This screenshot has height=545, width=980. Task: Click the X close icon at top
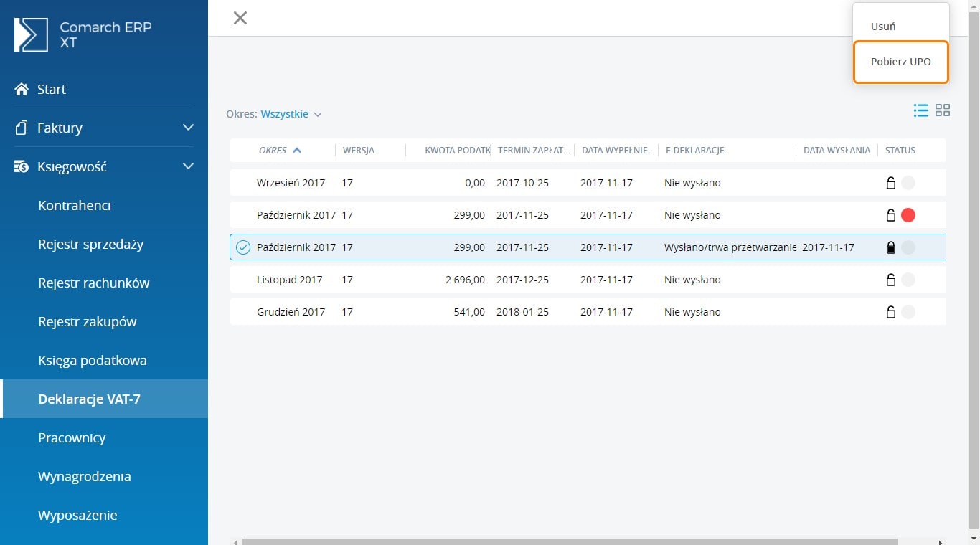pyautogui.click(x=240, y=18)
